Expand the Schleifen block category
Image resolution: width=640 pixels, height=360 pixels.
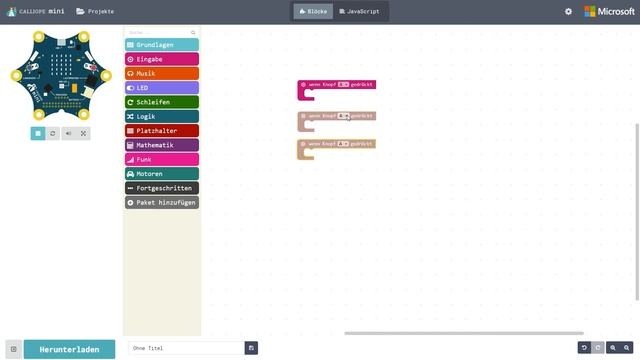coord(162,102)
